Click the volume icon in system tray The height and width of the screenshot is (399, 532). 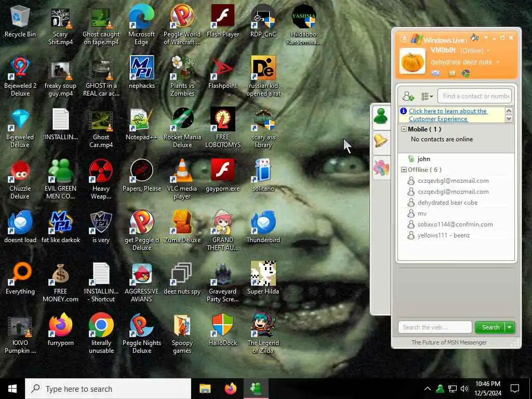pyautogui.click(x=464, y=389)
